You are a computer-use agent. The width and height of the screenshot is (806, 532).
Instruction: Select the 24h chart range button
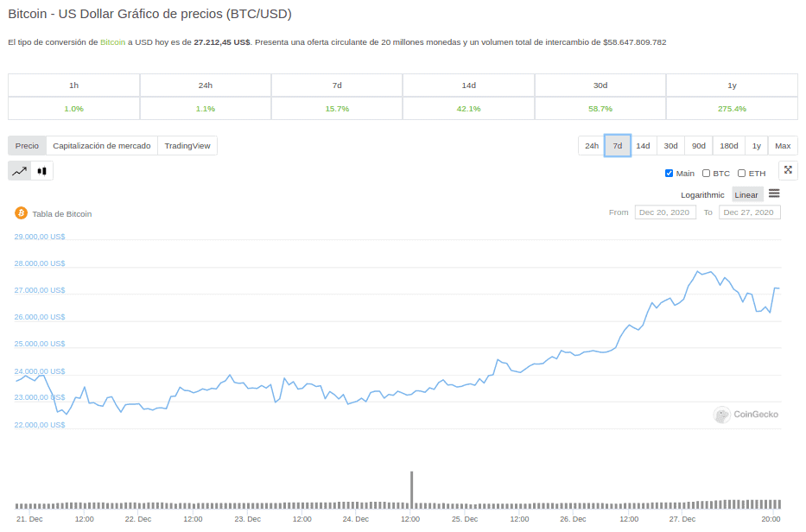592,145
